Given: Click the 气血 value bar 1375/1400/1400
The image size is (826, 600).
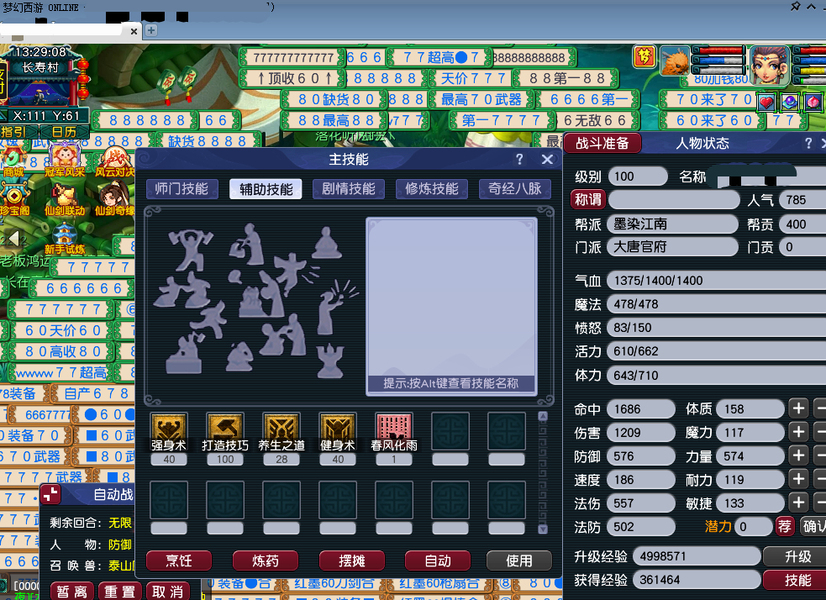Looking at the screenshot, I should pyautogui.click(x=716, y=280).
